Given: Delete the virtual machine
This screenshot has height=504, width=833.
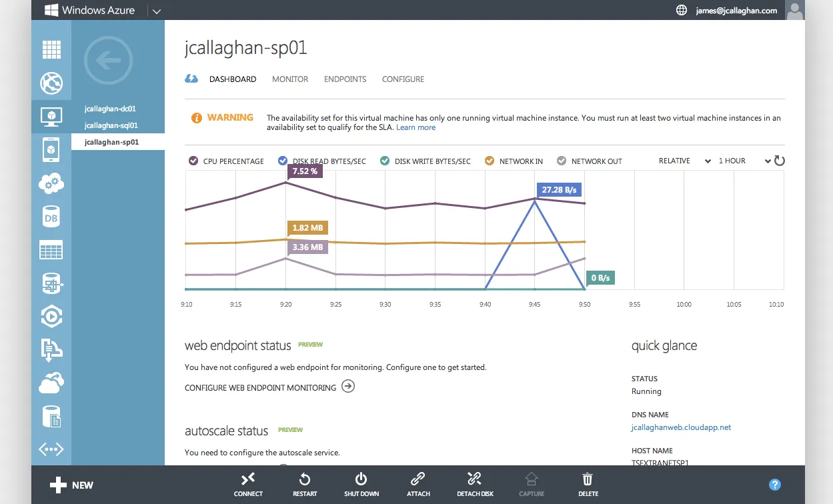Looking at the screenshot, I should (588, 484).
